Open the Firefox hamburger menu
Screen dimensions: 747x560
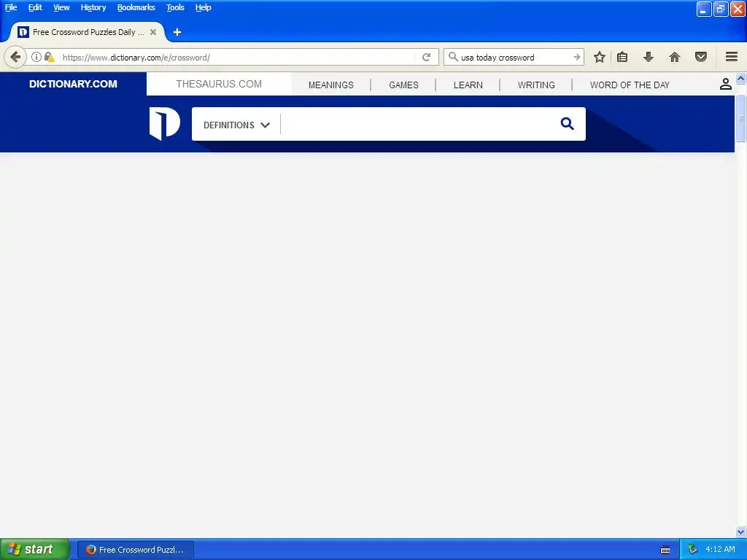pyautogui.click(x=732, y=57)
